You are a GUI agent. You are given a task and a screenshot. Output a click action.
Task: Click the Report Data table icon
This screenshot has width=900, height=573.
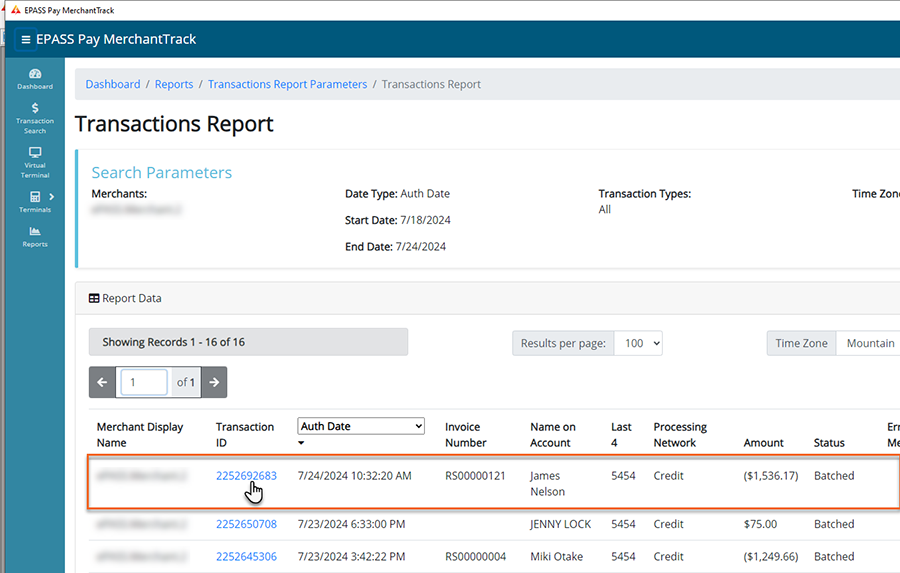coord(94,299)
